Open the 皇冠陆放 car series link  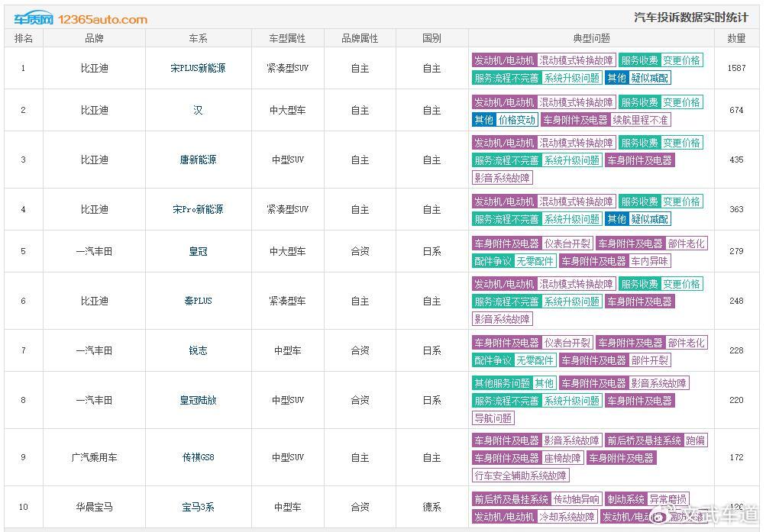(x=199, y=400)
